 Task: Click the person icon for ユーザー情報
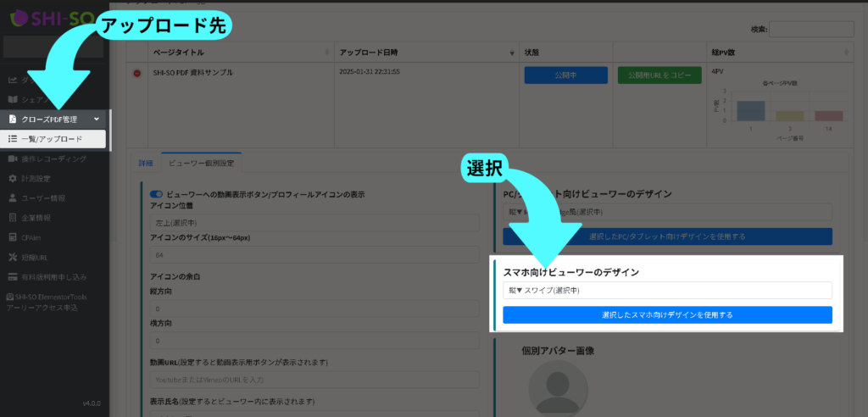(x=13, y=198)
